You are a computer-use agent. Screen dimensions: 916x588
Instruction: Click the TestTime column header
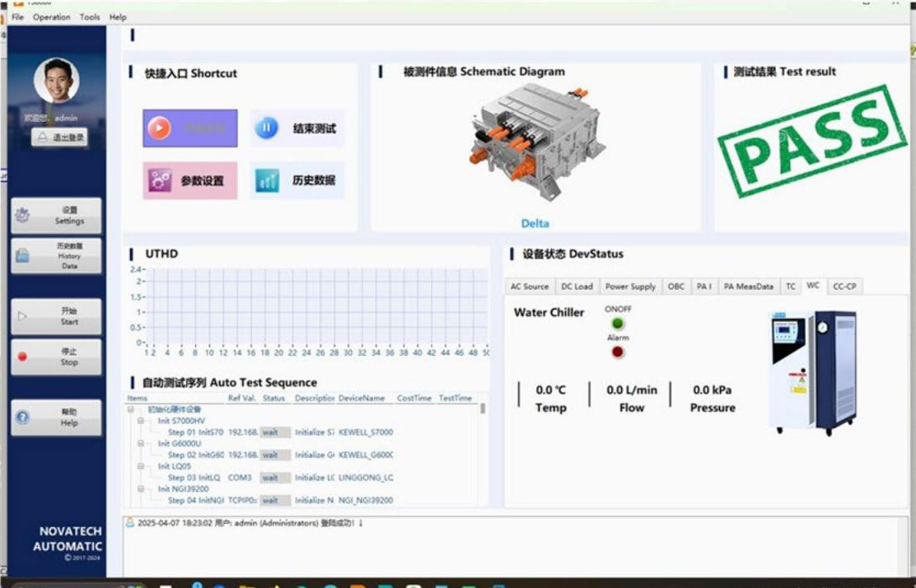[456, 399]
